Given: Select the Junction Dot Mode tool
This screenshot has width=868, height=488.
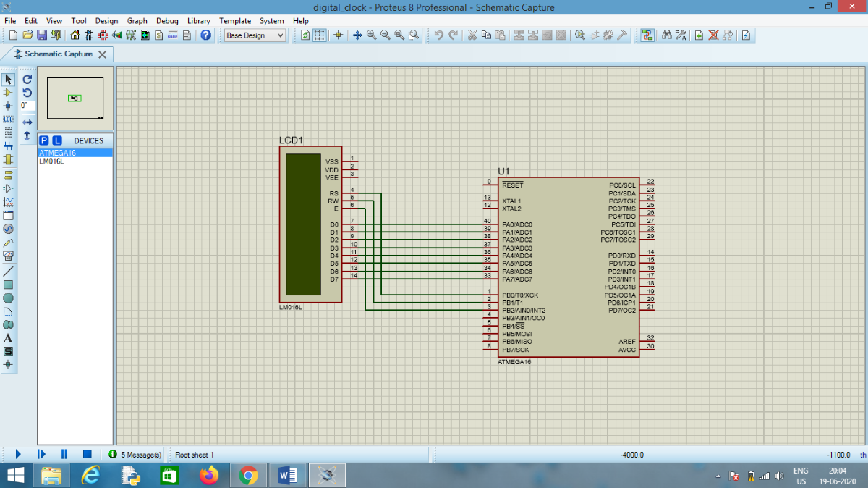Looking at the screenshot, I should [9, 106].
